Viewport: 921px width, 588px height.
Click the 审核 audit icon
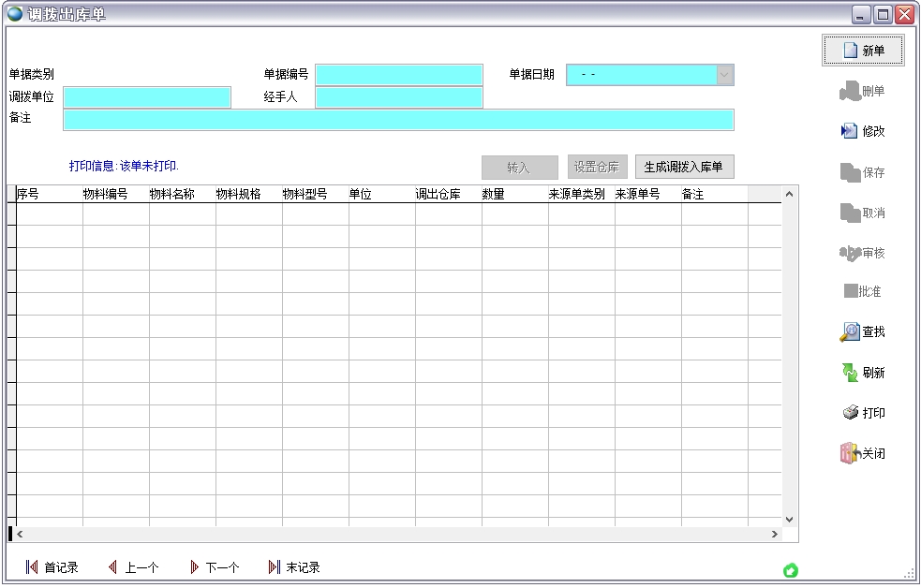coord(863,252)
